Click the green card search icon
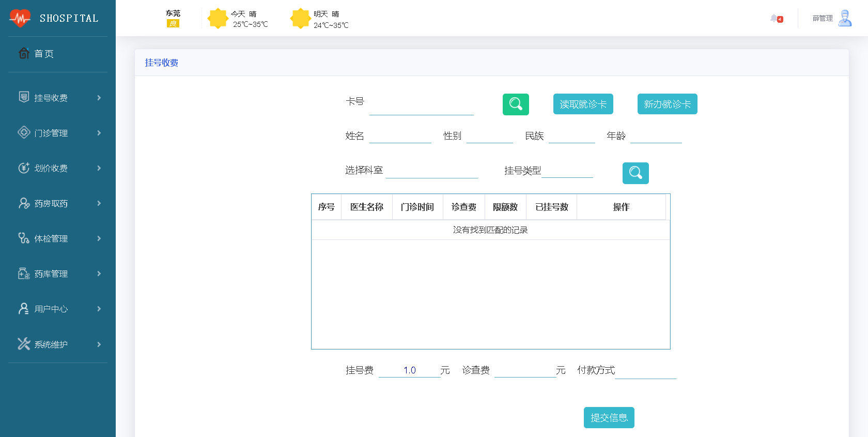The width and height of the screenshot is (868, 437). (516, 104)
